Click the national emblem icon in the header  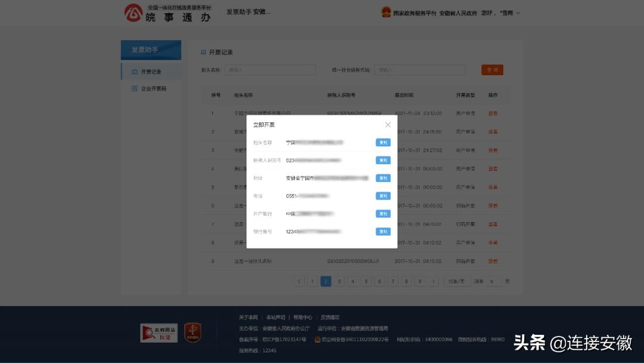tap(385, 11)
